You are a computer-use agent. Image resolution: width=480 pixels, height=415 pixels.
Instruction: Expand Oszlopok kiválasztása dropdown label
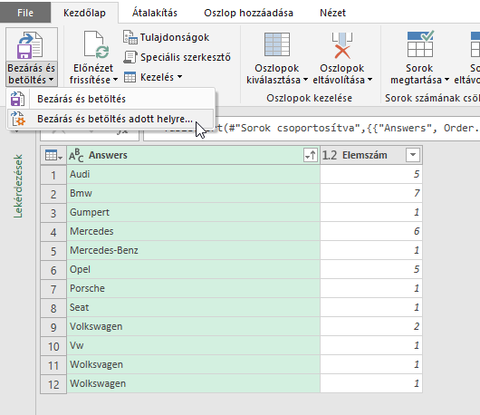277,74
